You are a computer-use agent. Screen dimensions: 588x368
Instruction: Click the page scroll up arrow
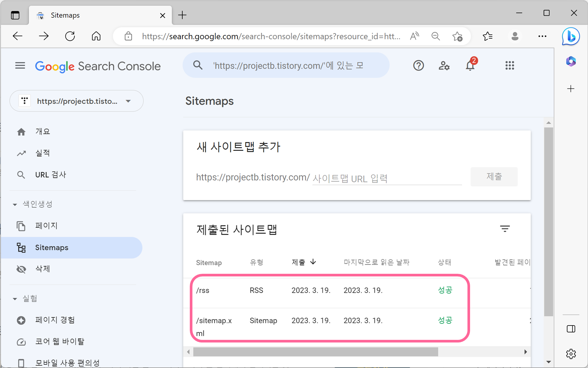click(x=548, y=123)
